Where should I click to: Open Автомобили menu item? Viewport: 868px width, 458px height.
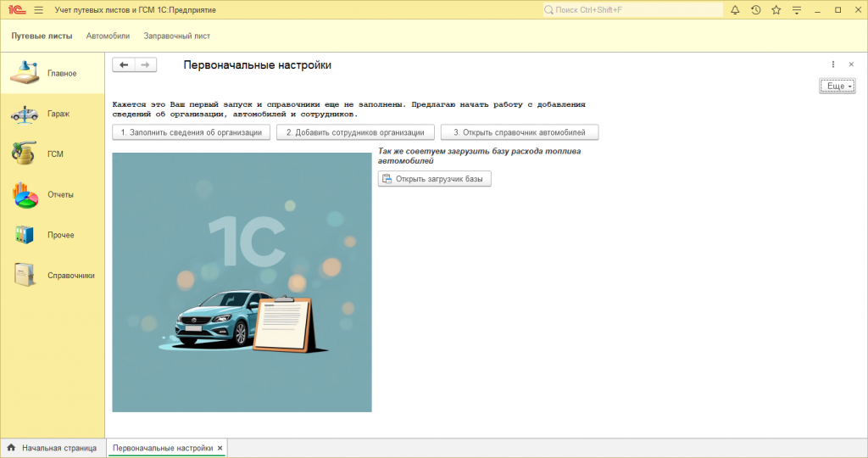click(x=108, y=36)
